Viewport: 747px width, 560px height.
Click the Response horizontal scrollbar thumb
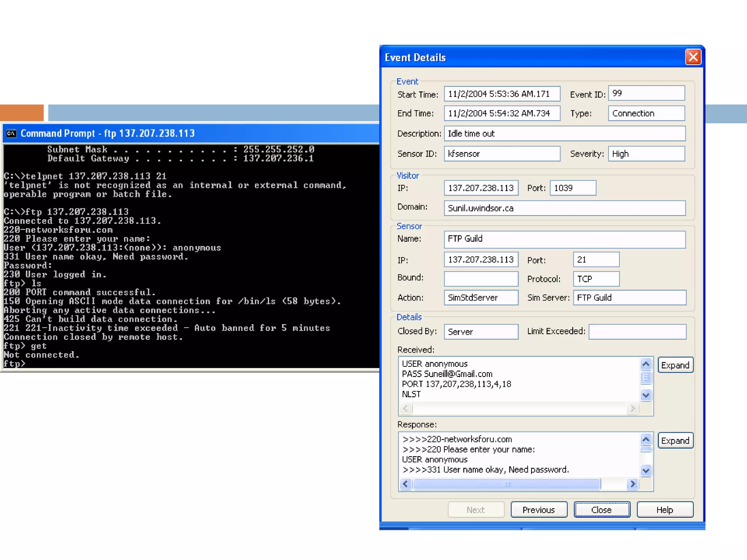507,484
